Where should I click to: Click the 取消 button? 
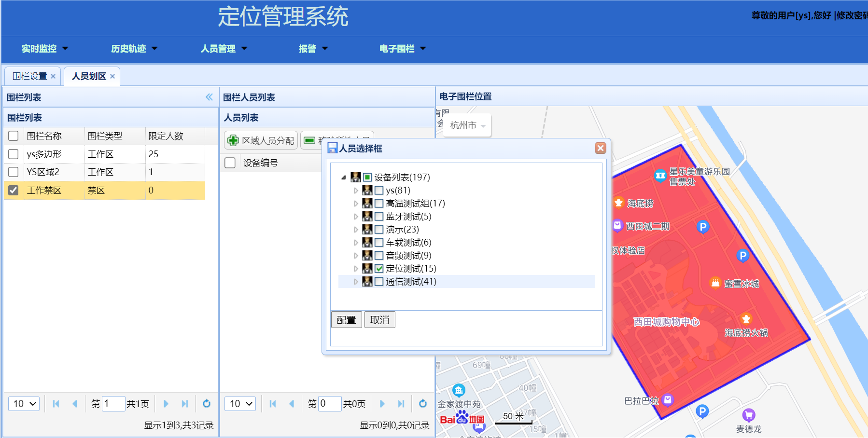[x=379, y=320]
